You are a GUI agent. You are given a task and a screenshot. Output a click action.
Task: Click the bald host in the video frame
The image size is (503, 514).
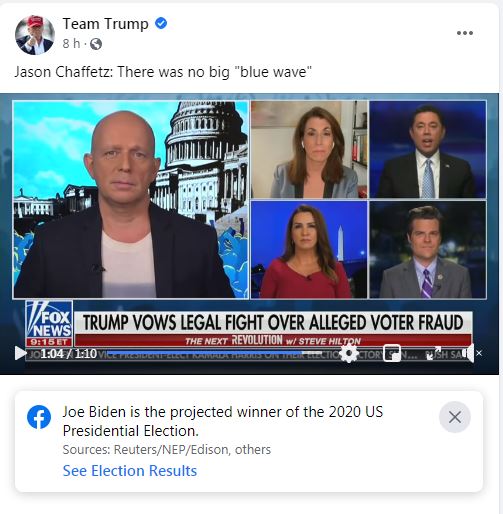tap(124, 200)
